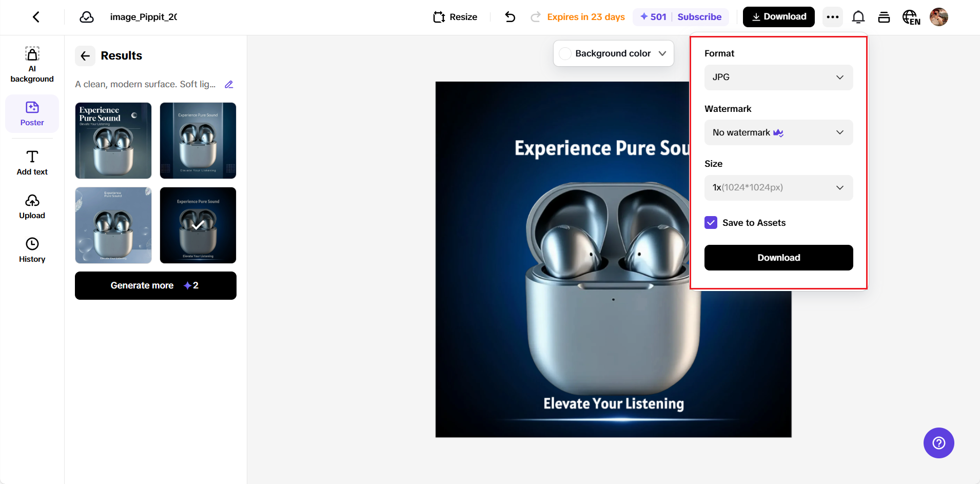Return from Results using back arrow
This screenshot has height=484, width=980.
[x=85, y=55]
